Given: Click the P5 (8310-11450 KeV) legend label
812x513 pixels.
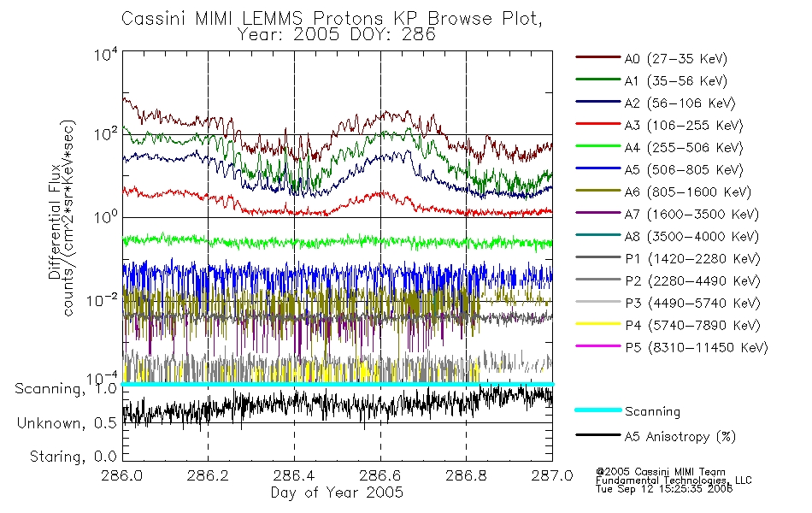Looking at the screenshot, I should coord(697,348).
